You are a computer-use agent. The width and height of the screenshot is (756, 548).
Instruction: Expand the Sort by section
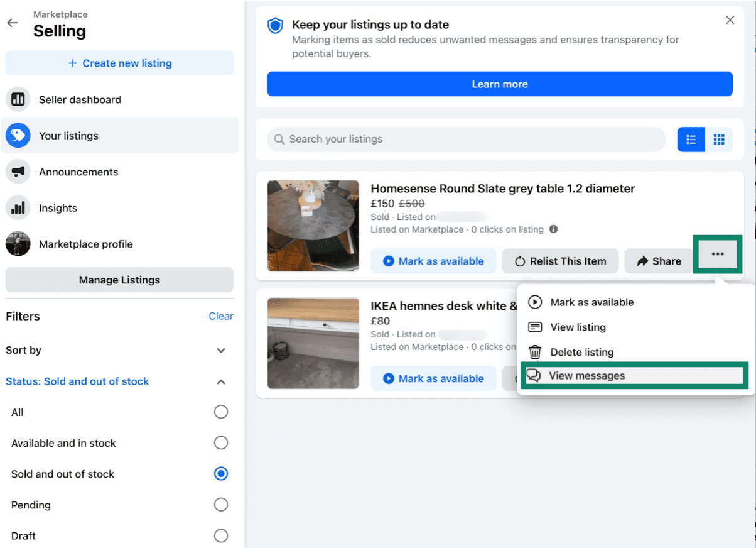(221, 351)
